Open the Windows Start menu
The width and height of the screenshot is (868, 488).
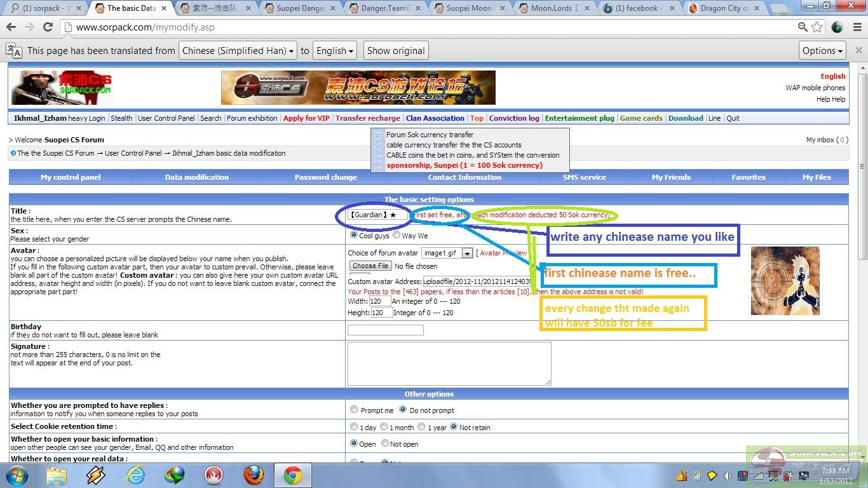[16, 475]
